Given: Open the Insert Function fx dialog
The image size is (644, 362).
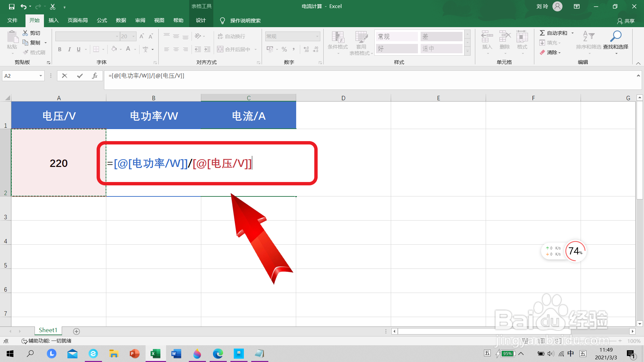Looking at the screenshot, I should 95,76.
